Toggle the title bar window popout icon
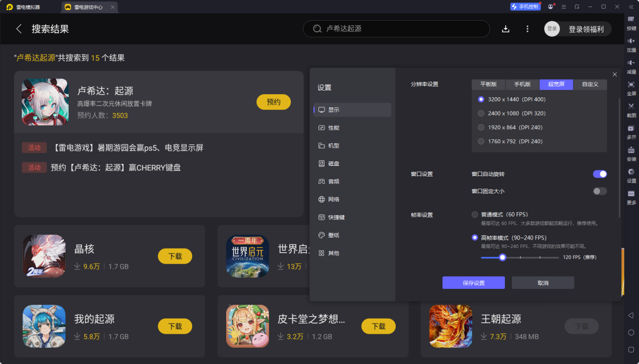The height and width of the screenshot is (364, 639). [x=577, y=7]
